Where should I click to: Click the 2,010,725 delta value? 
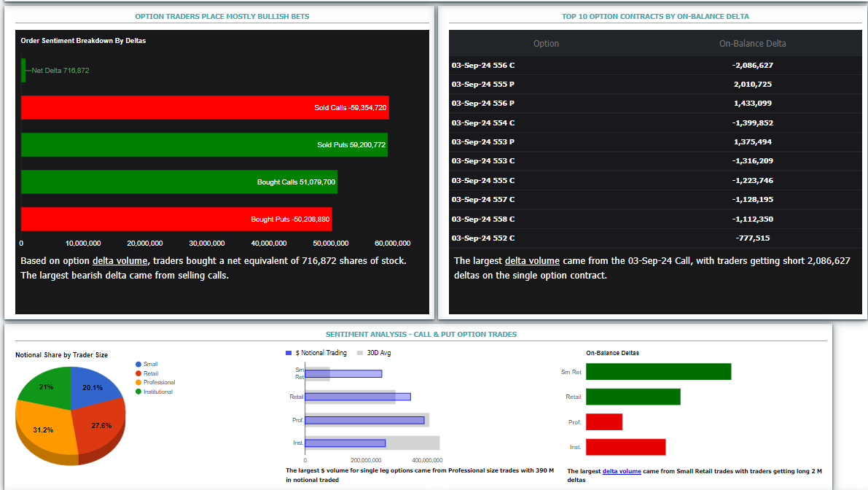(x=752, y=84)
